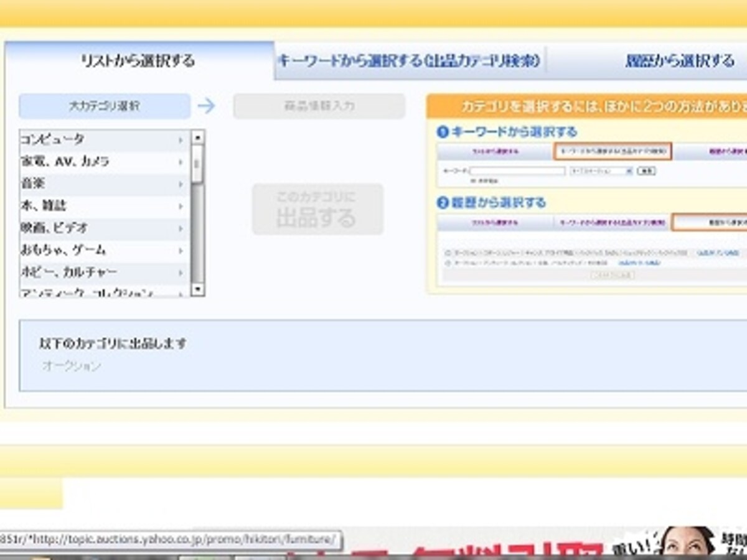The height and width of the screenshot is (560, 747).
Task: Select ホビー、カルチャー category
Action: (x=104, y=273)
